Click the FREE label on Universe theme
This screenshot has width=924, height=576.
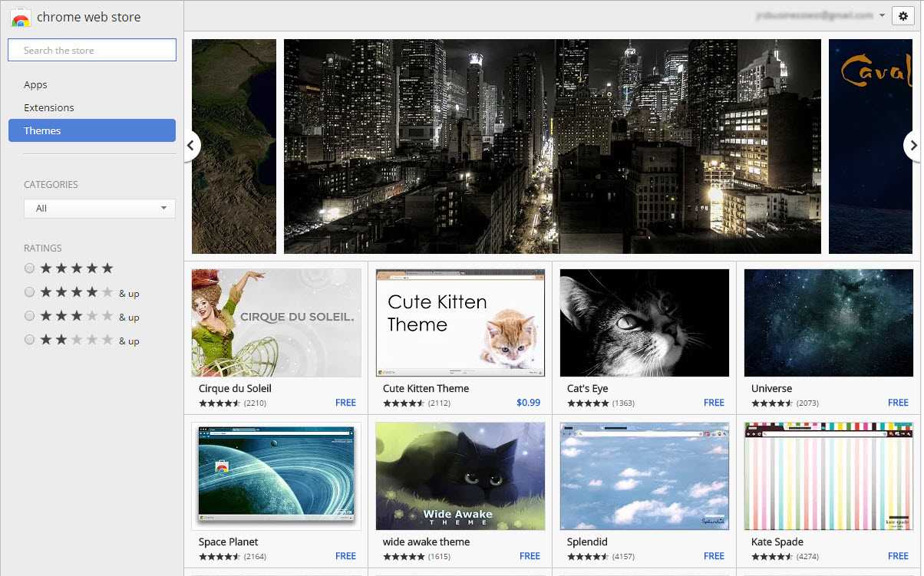point(898,403)
